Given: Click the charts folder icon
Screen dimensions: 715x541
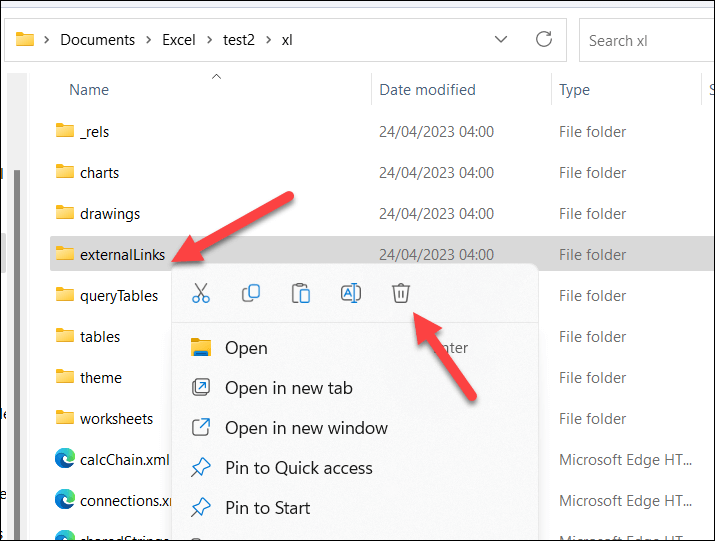Looking at the screenshot, I should click(65, 172).
